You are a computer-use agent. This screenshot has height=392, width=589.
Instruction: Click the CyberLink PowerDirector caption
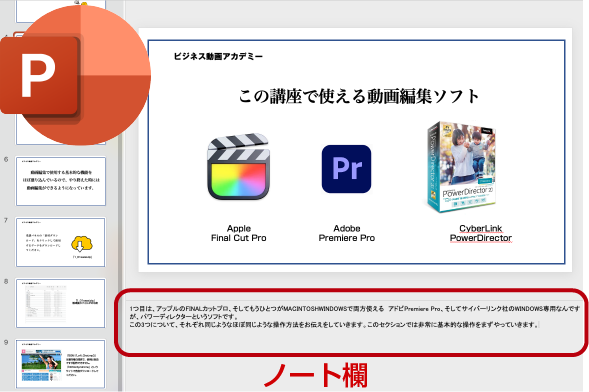click(481, 233)
